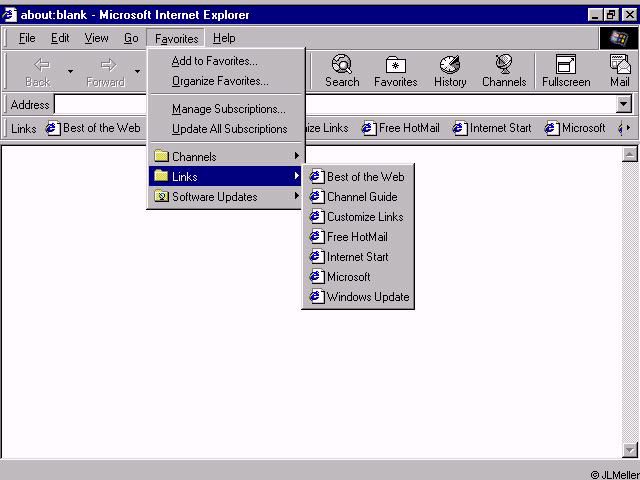Click Free HotMail icon on Links bar
Viewport: 640px width, 480px height.
pyautogui.click(x=369, y=128)
